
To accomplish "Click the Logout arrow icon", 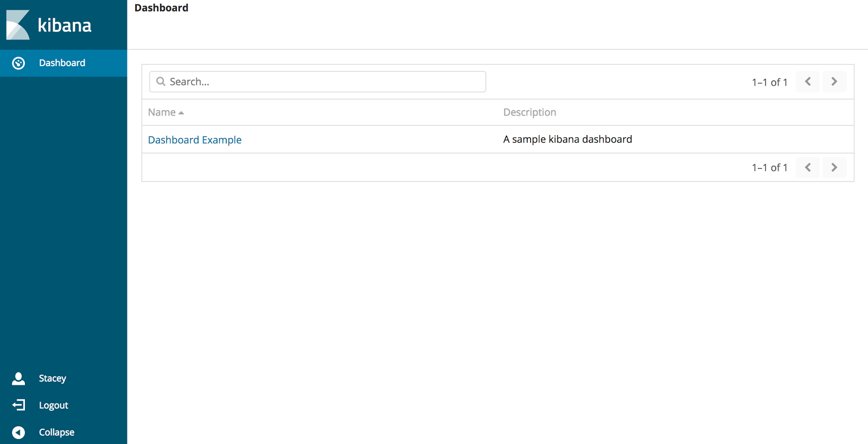I will point(18,405).
